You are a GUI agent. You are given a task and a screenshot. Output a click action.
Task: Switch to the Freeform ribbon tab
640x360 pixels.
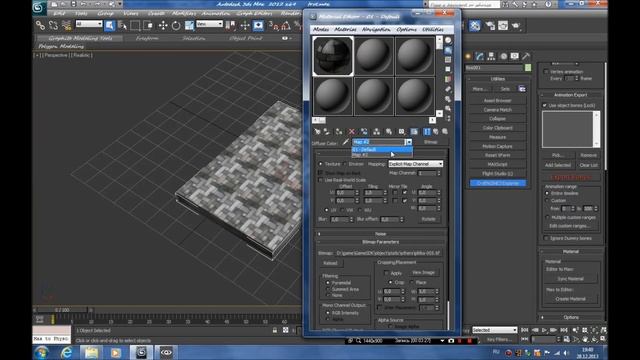tap(147, 38)
